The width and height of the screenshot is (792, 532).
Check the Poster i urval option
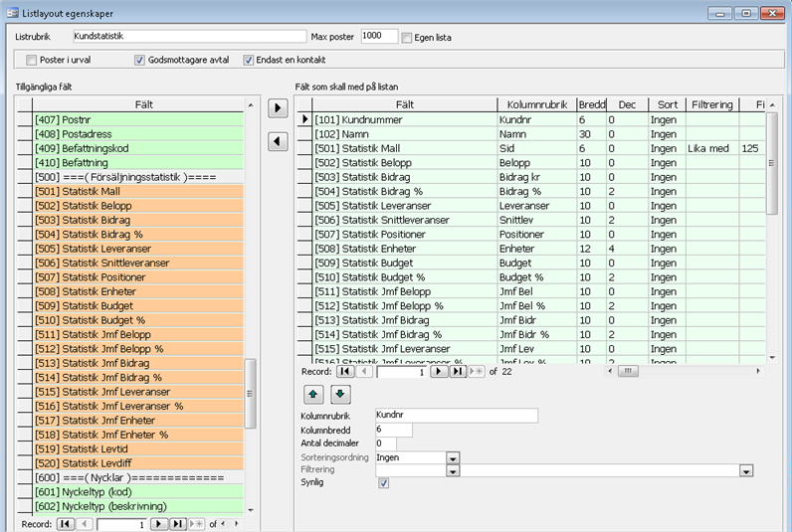pyautogui.click(x=32, y=60)
